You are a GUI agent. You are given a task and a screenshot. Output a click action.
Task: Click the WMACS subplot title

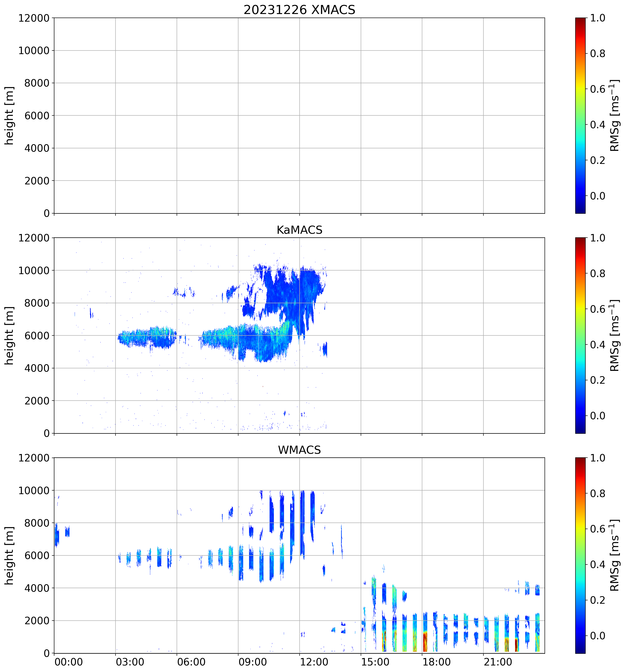(x=299, y=450)
